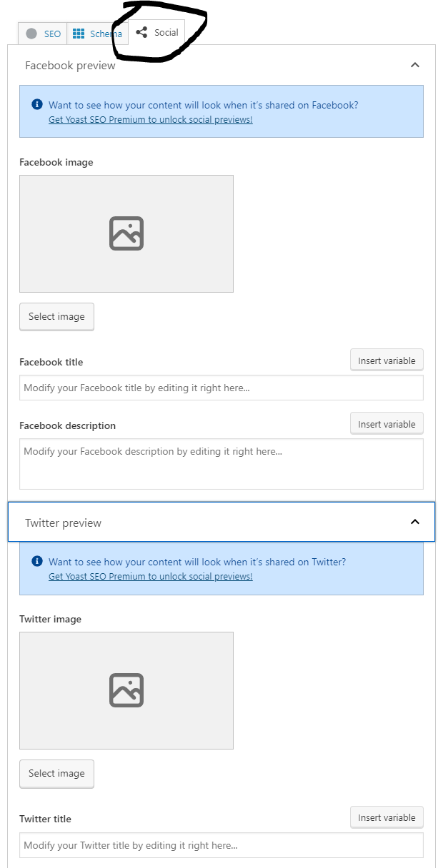Click the grid icon on the Schema tab
Viewport: 443px width, 868px height.
pyautogui.click(x=79, y=33)
